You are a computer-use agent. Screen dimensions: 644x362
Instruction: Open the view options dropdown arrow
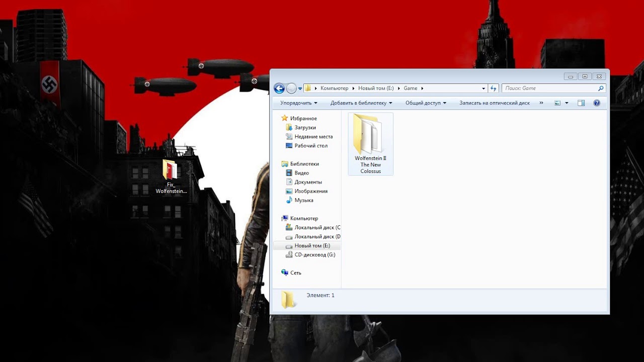567,103
